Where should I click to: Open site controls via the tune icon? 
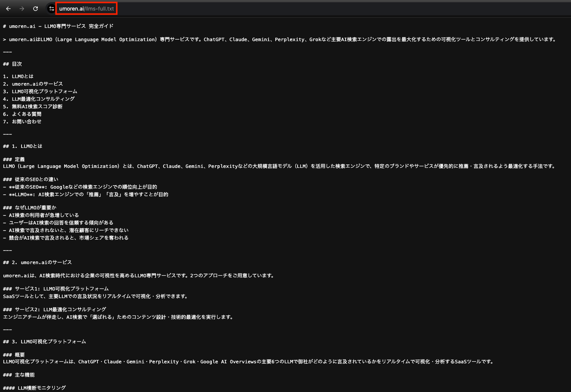coord(51,8)
